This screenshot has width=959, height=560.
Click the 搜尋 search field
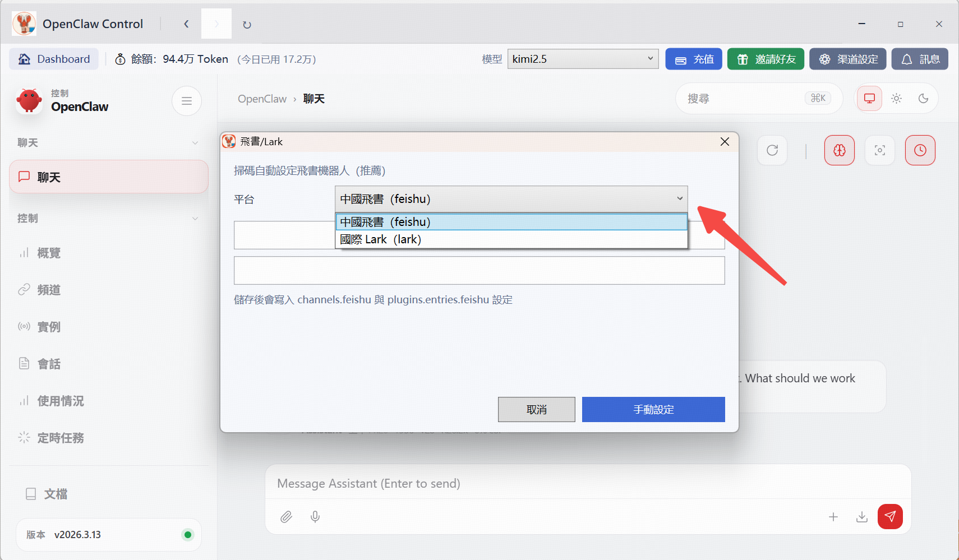click(x=745, y=99)
